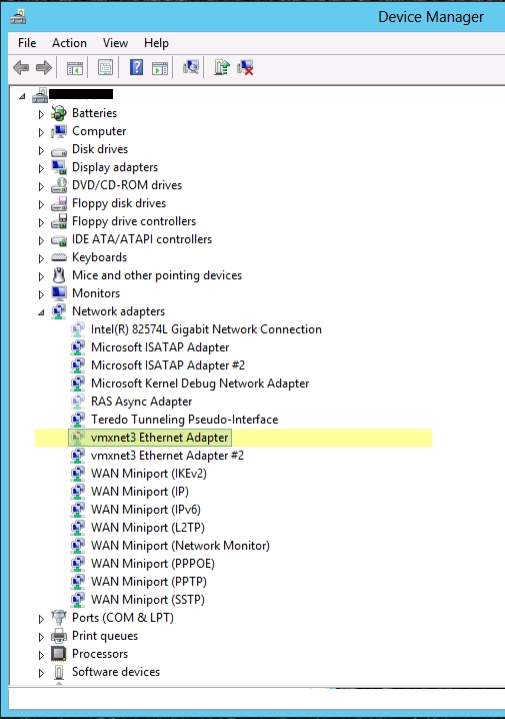Select Microsoft Kernel Debug Network Adapter

(200, 383)
